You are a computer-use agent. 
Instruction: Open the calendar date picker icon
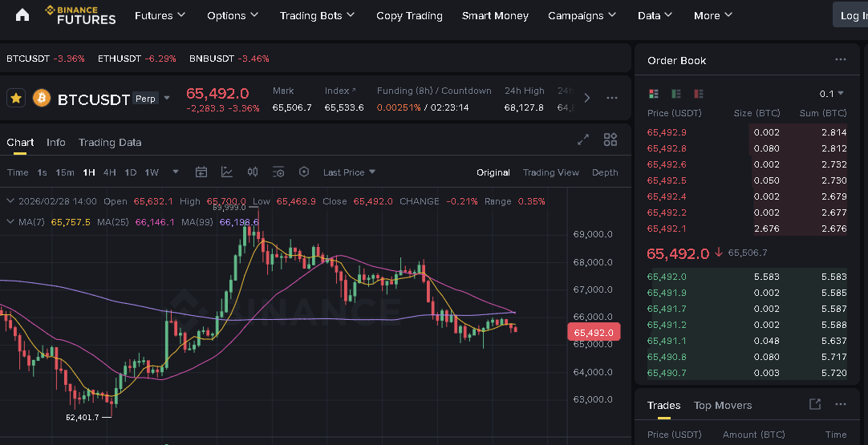[201, 172]
